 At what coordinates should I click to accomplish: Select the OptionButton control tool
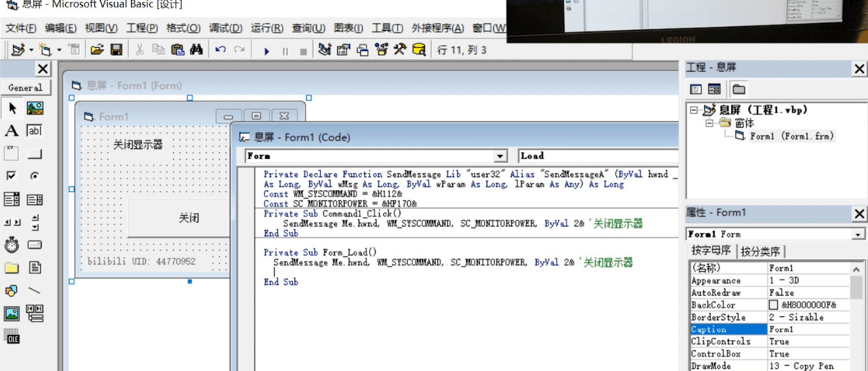[34, 176]
